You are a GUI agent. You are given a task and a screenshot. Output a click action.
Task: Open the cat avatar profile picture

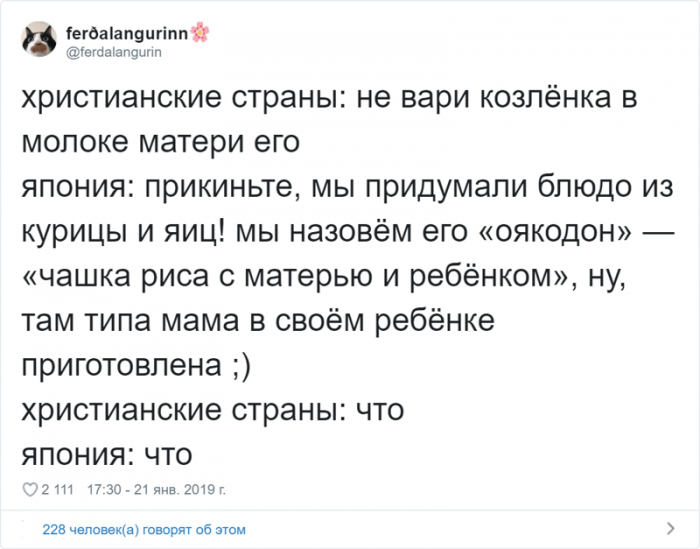(39, 39)
